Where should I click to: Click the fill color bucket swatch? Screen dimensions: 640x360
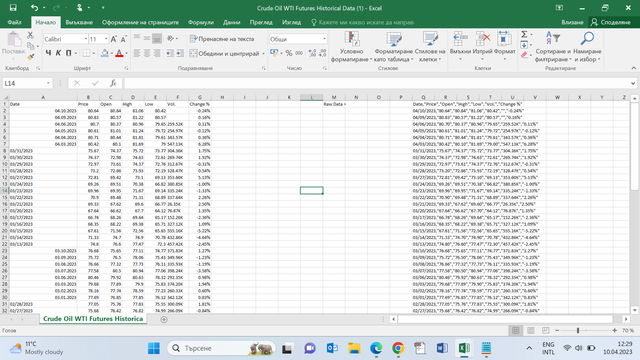[104, 53]
